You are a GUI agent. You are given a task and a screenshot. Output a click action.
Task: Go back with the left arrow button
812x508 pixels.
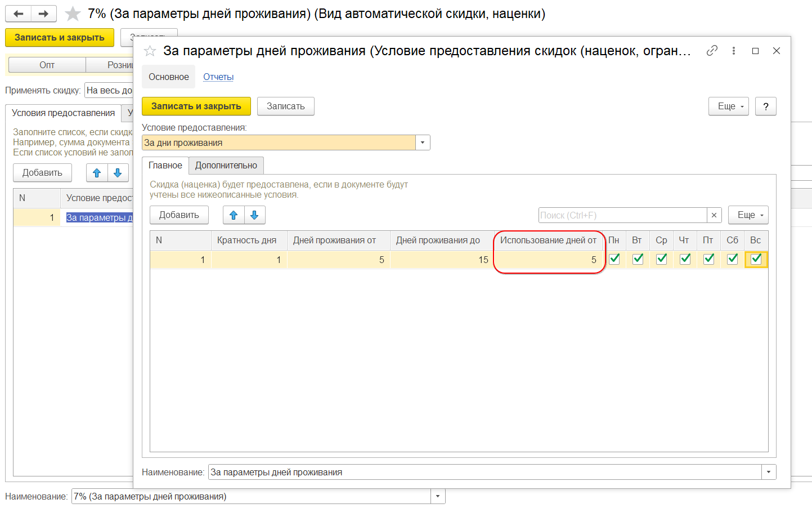(18, 14)
